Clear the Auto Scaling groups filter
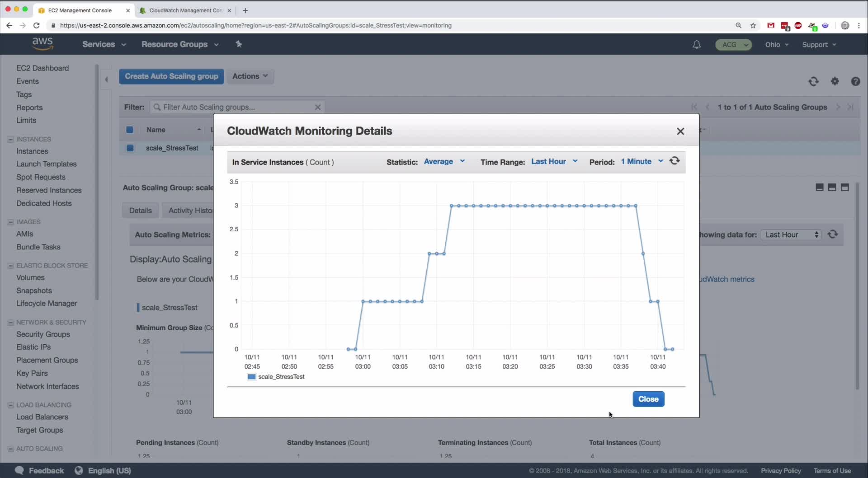Screen dimensions: 868x478 318,107
